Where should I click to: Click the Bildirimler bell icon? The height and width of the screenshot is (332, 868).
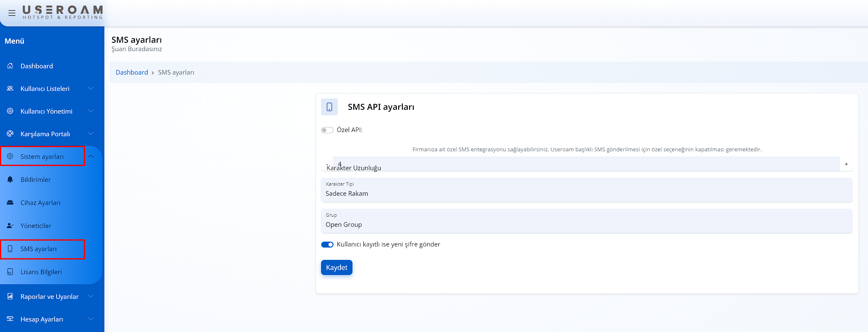[x=10, y=179]
